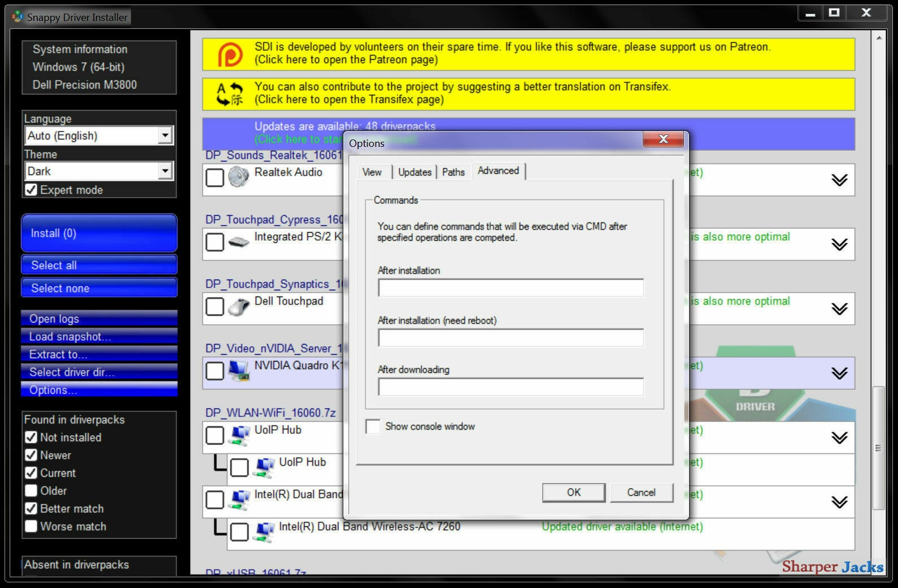This screenshot has height=588, width=898.
Task: Click the NVIDIA Quadro display adapter icon
Action: click(x=239, y=371)
